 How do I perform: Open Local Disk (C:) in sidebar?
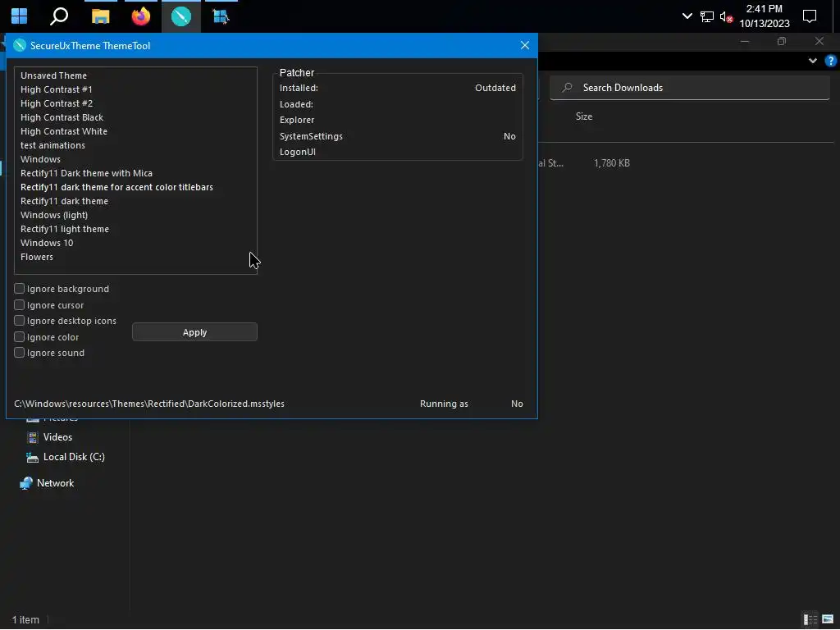[66, 457]
